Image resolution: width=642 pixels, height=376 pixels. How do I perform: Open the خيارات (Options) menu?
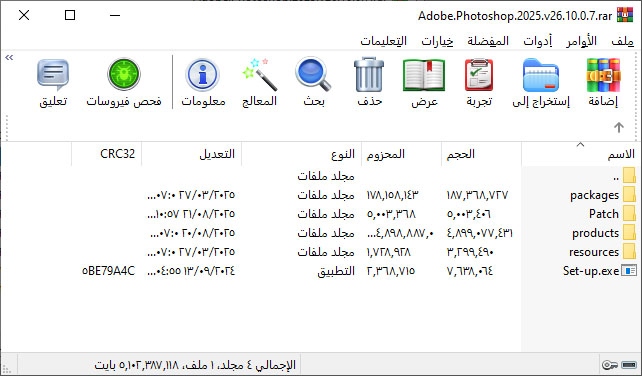(x=437, y=41)
